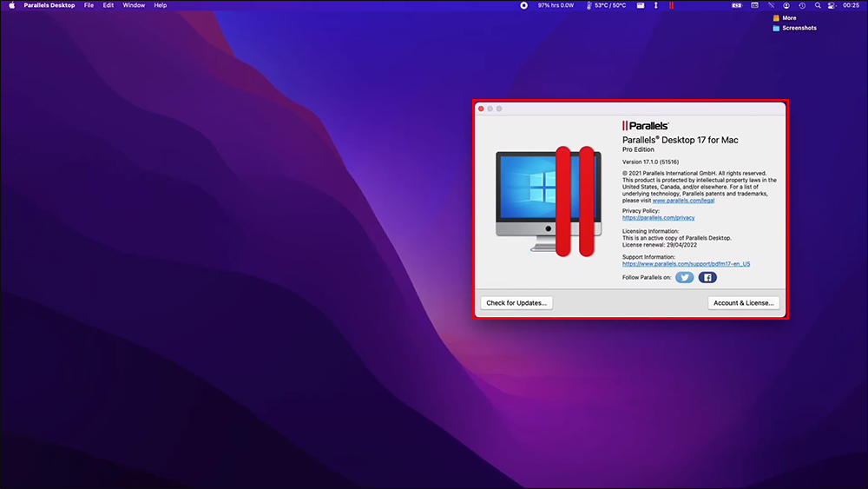Viewport: 868px width, 489px height.
Task: Open the www.parallels.com/legal link
Action: tap(684, 201)
